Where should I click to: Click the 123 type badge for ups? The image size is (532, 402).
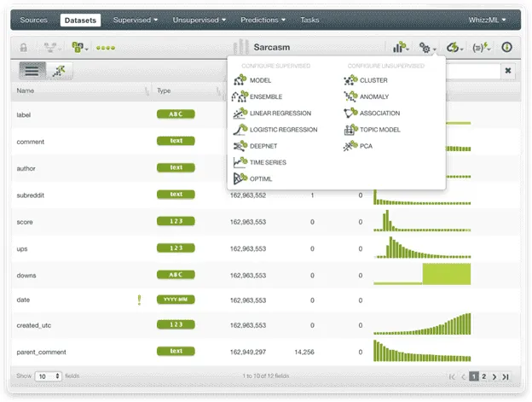(x=176, y=248)
